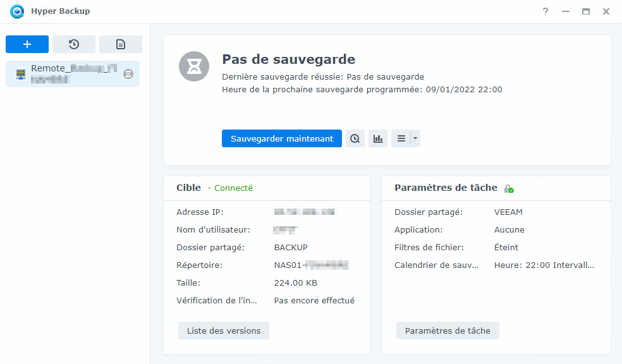This screenshot has height=364, width=622.
Task: Expand the dropdown arrow beside the hamburger menu
Action: [415, 138]
